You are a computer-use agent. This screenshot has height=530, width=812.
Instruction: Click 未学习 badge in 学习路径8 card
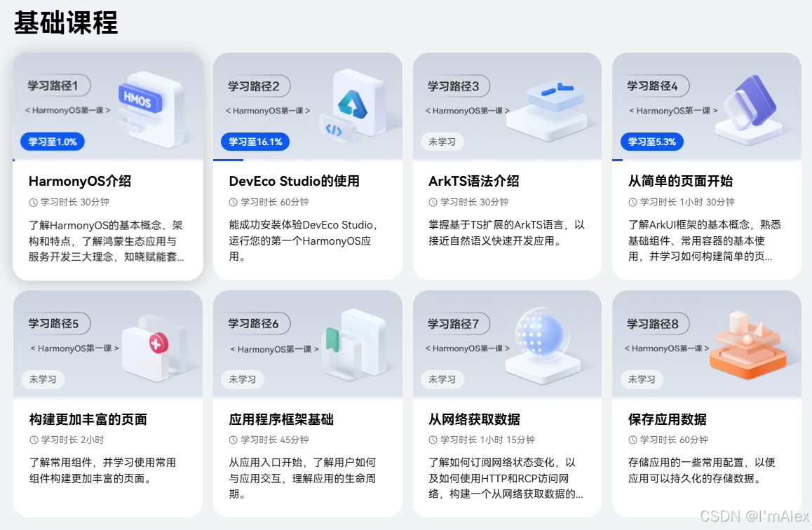(642, 379)
